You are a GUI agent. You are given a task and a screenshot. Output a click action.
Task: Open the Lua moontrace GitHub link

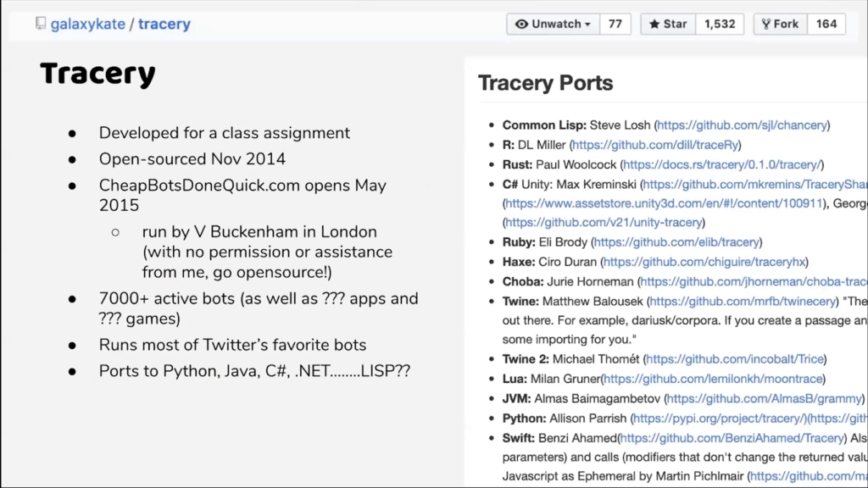[x=713, y=379]
